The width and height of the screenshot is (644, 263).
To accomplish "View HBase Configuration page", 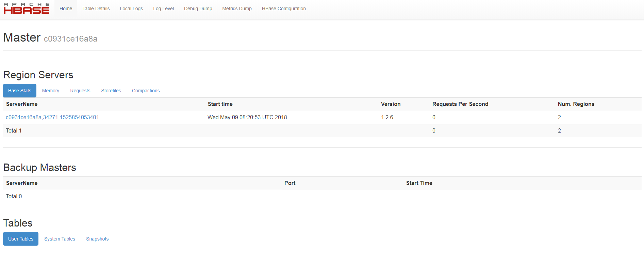I will coord(284,9).
